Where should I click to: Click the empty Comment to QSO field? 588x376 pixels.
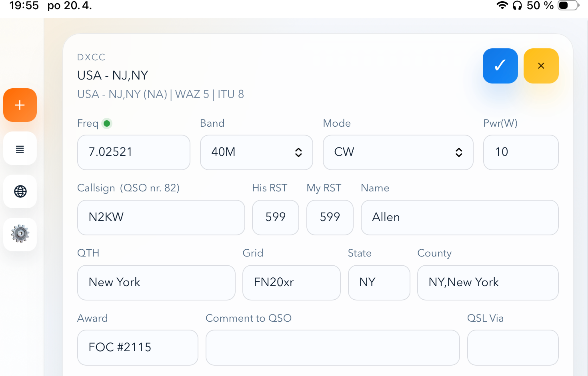tap(332, 347)
